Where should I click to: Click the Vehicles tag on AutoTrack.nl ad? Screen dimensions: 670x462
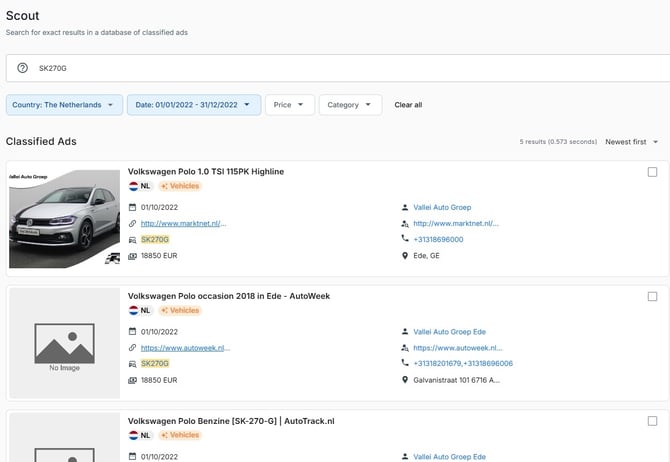click(180, 435)
